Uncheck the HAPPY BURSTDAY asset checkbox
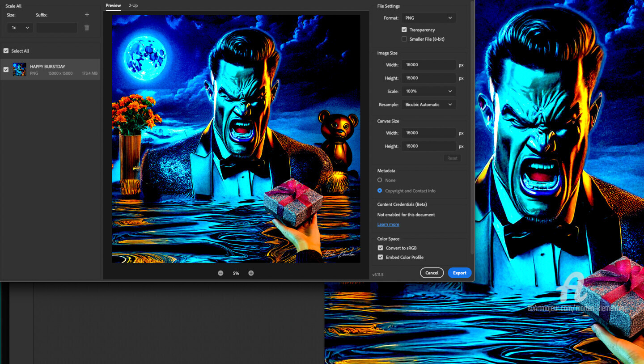 pos(6,69)
